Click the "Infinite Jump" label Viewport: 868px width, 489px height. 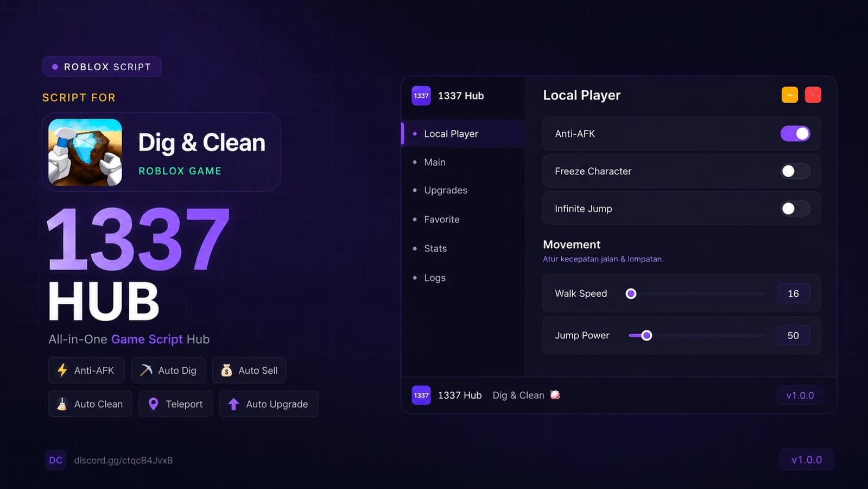pos(583,209)
